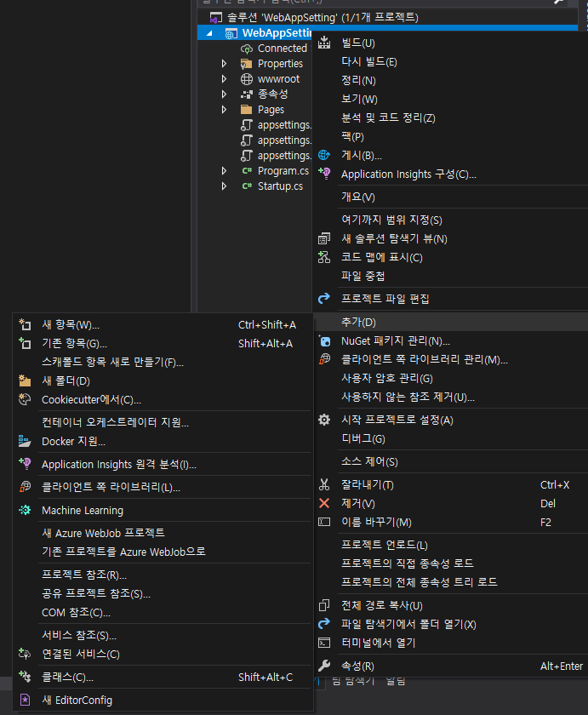Expand the Program.cs node
This screenshot has height=715, width=588.
(224, 170)
